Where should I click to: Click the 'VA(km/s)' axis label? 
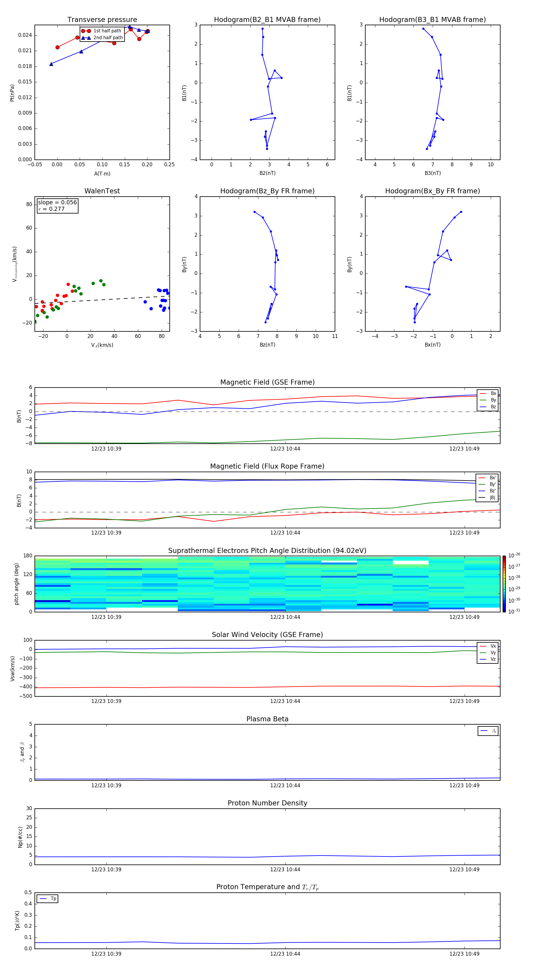point(102,345)
